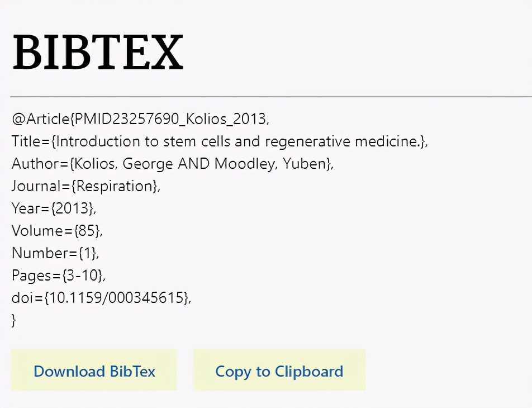Select the BIBTEX page heading
The height and width of the screenshot is (408, 532).
click(97, 51)
